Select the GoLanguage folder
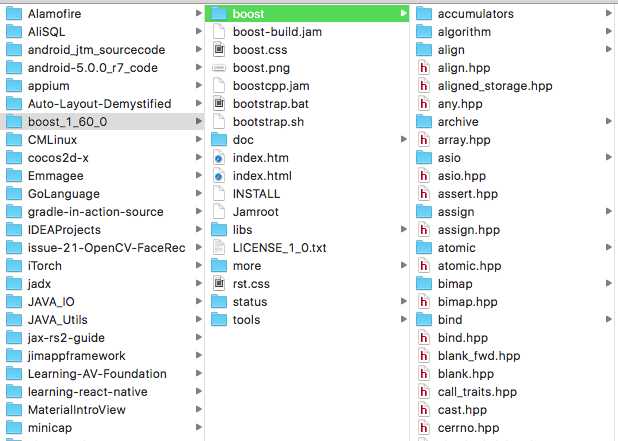618x441 pixels. click(x=102, y=194)
